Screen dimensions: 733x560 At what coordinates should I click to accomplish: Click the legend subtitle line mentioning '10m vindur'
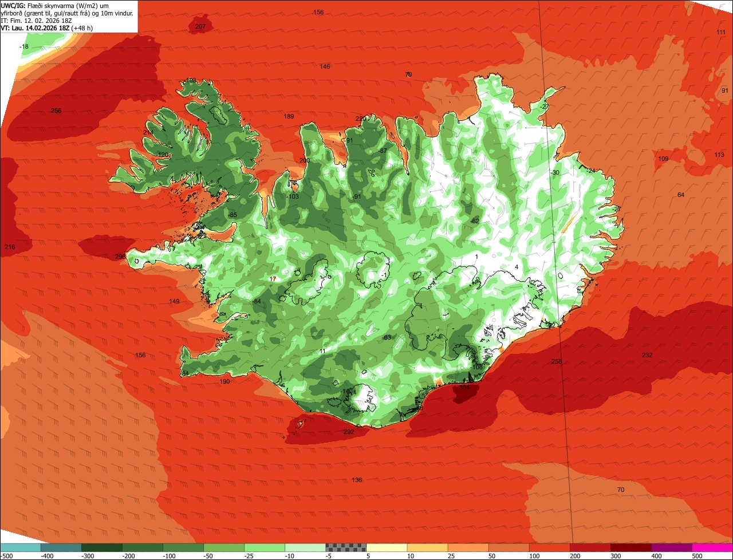pos(68,13)
